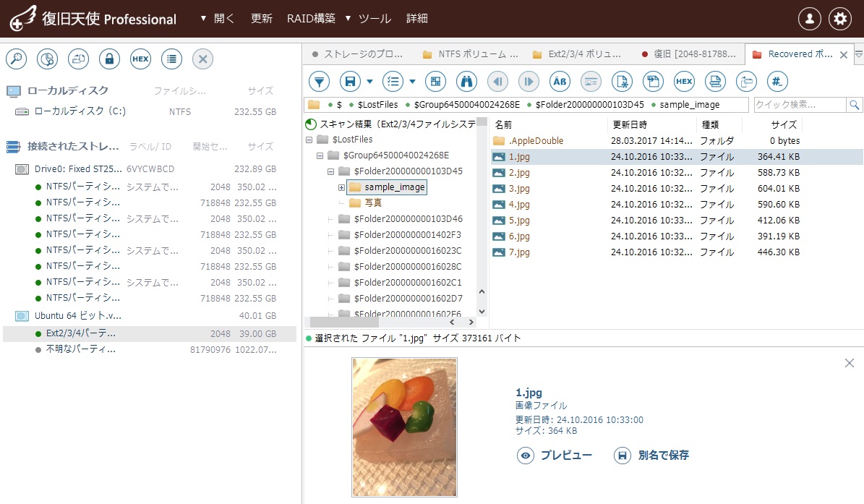Click the funnel filter icon
Viewport: 864px width, 504px height.
pos(319,82)
